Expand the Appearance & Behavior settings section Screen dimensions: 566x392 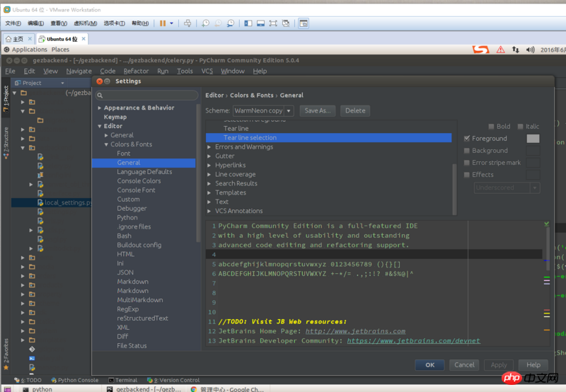click(x=100, y=108)
